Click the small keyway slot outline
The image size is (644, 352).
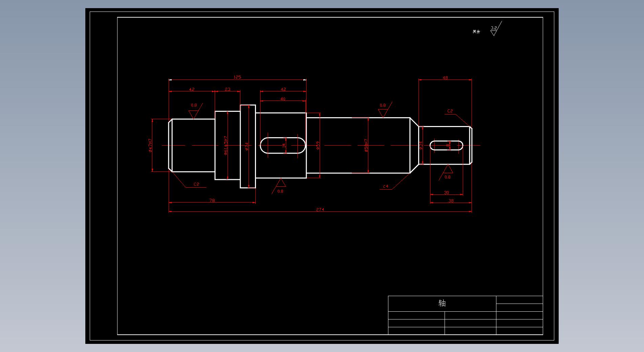point(447,145)
